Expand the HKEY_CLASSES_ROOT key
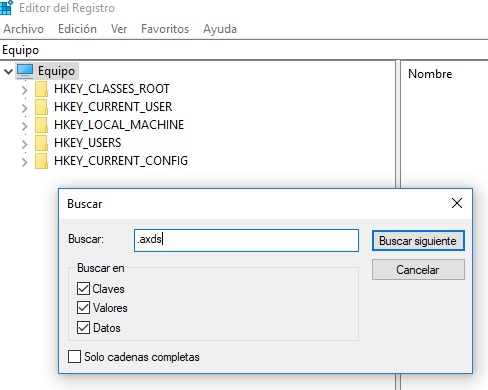This screenshot has height=390, width=488. click(25, 90)
